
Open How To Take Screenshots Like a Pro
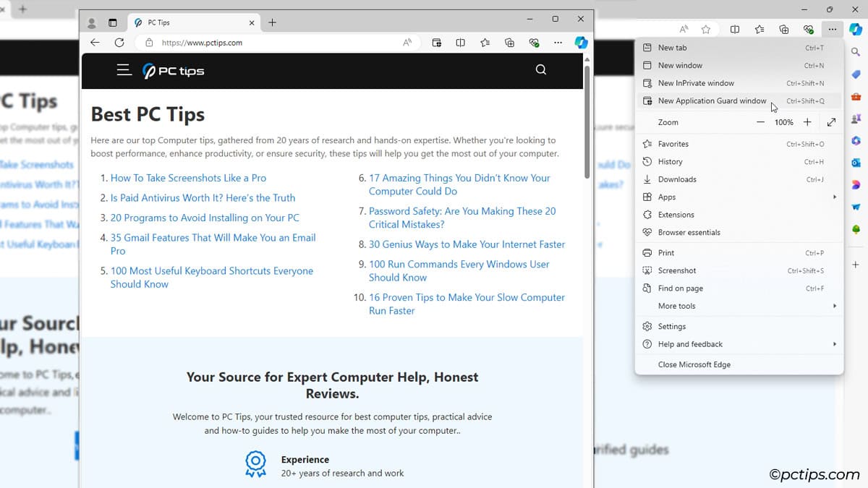188,178
